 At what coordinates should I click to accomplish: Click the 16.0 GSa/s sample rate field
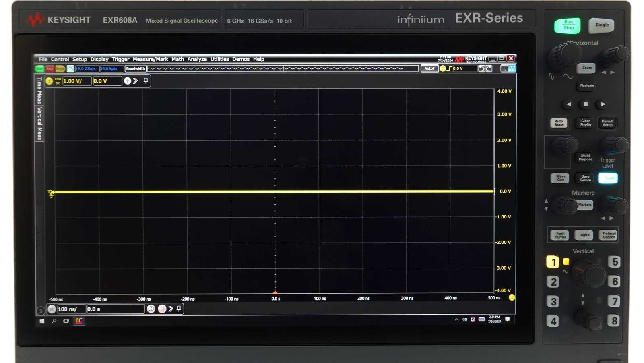87,69
